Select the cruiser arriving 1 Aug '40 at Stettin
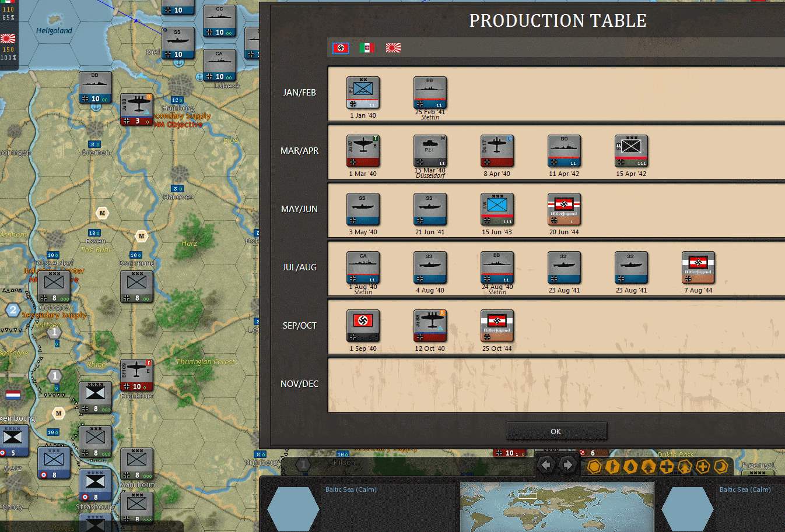This screenshot has height=532, width=785. tap(363, 268)
